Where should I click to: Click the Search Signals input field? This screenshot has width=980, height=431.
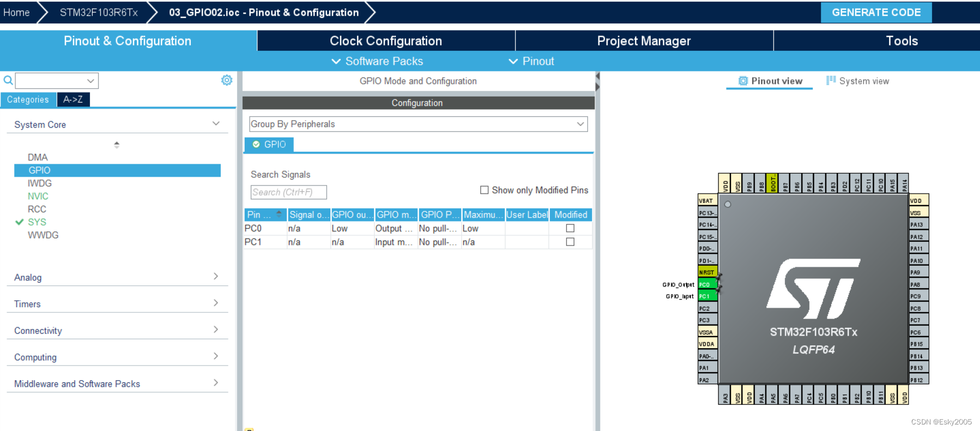289,192
